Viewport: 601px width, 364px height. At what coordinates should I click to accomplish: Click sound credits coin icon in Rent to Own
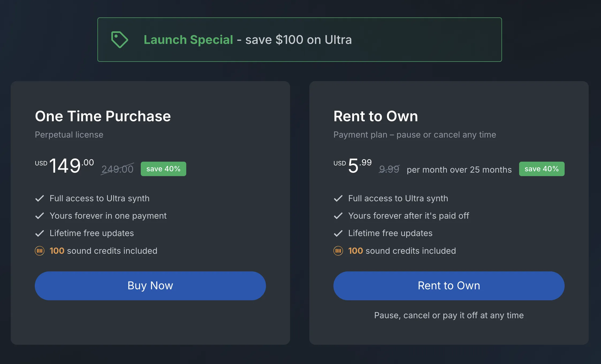click(338, 251)
